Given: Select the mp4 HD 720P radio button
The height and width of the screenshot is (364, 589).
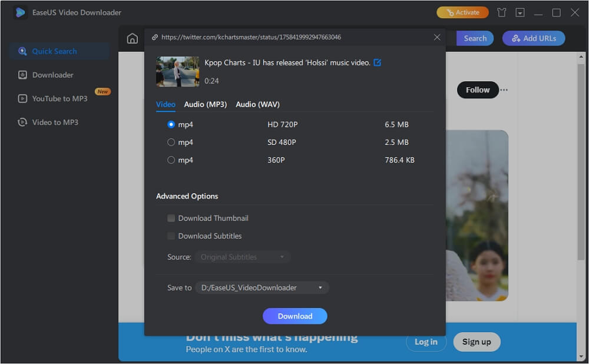Looking at the screenshot, I should click(x=171, y=124).
